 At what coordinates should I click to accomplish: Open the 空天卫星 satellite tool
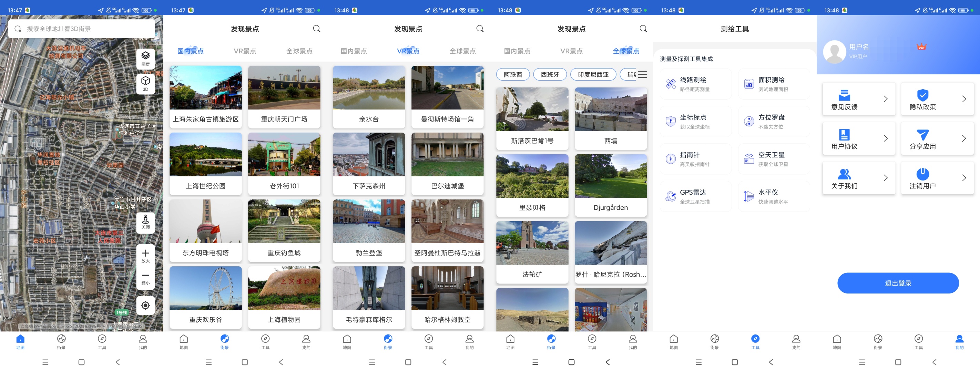pos(774,159)
